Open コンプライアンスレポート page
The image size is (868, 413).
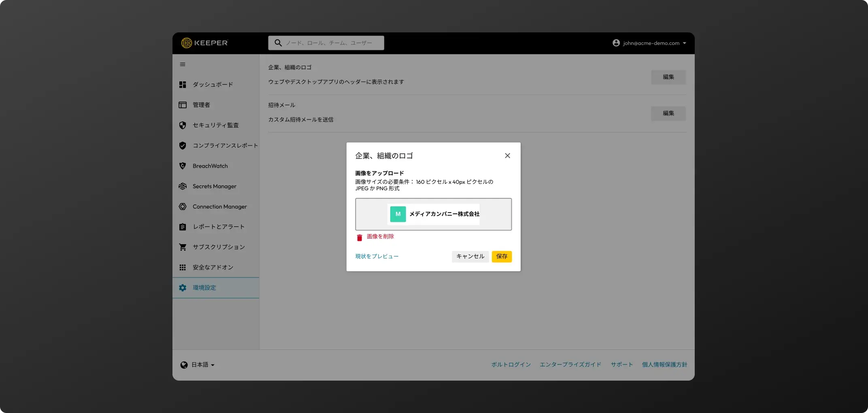click(225, 145)
